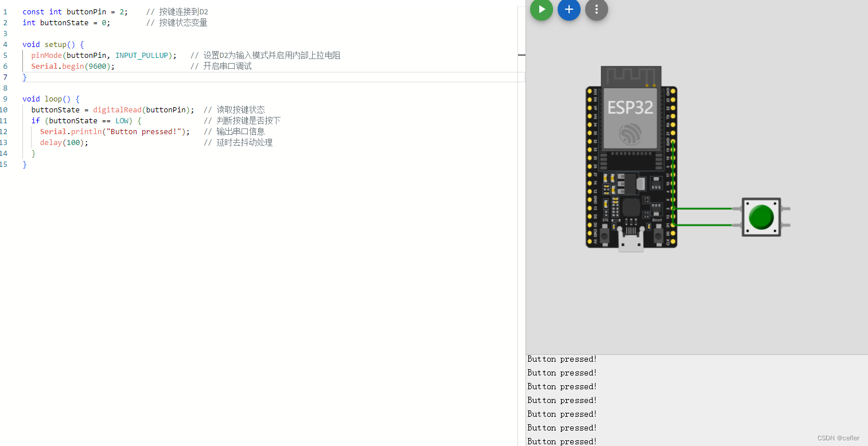868x446 pixels.
Task: Add a new part with the blue plus button
Action: coord(569,9)
